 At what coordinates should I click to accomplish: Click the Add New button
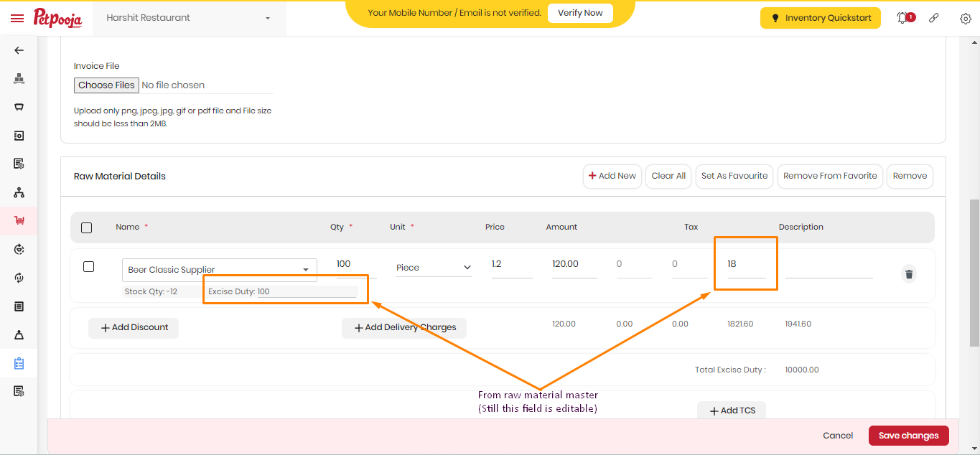point(612,176)
